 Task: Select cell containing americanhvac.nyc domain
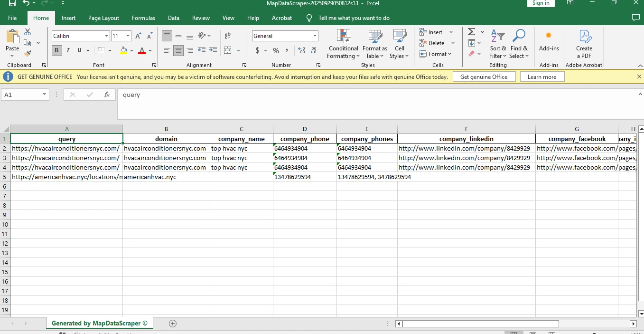tap(166, 177)
